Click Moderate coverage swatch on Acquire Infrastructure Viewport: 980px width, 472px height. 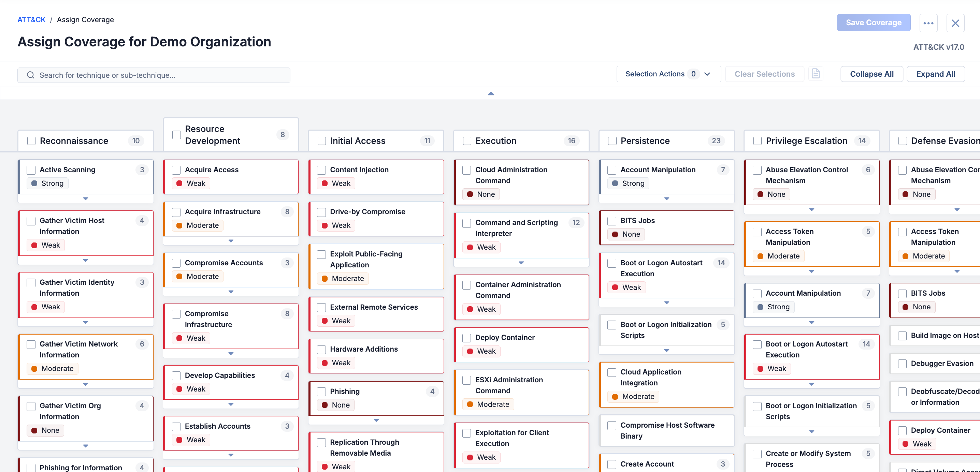point(179,225)
